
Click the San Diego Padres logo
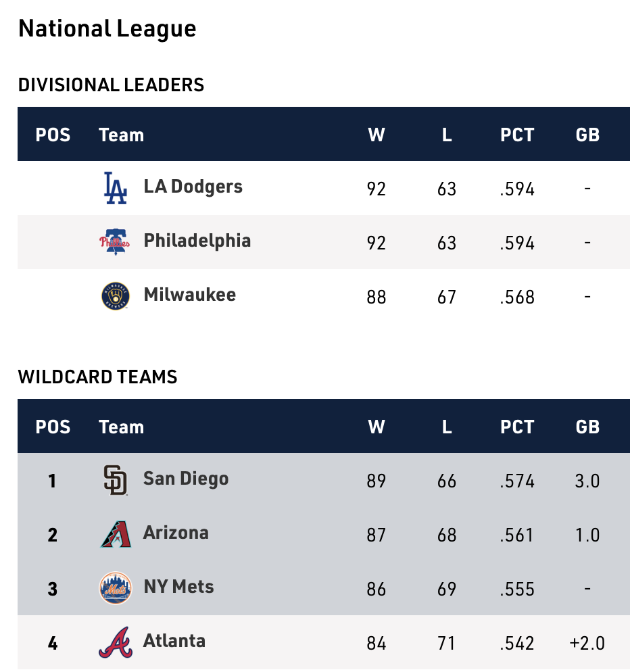(x=115, y=480)
